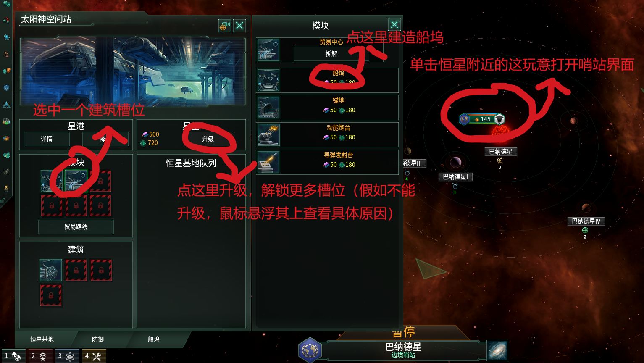Choose the 动能炮台 gun battery icon
Viewport: 644px width, 363px height.
tap(268, 135)
